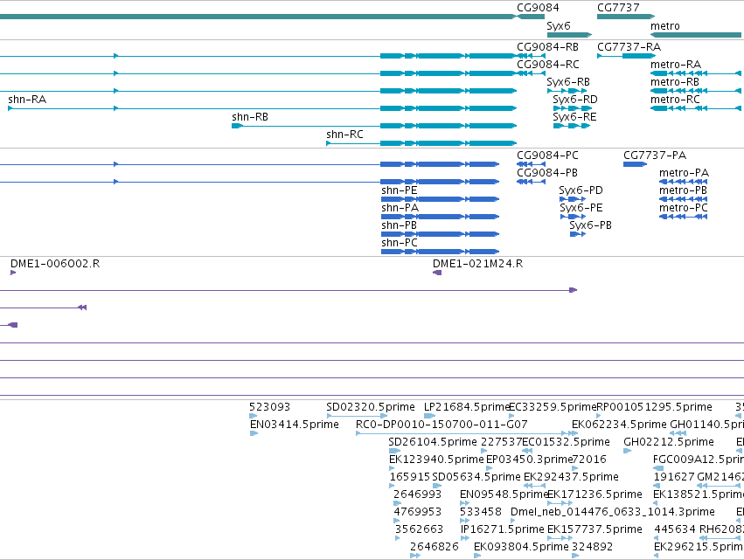
Task: Select Dmel_neb_014476_0633_1014.3prime feature
Action: 513,521
